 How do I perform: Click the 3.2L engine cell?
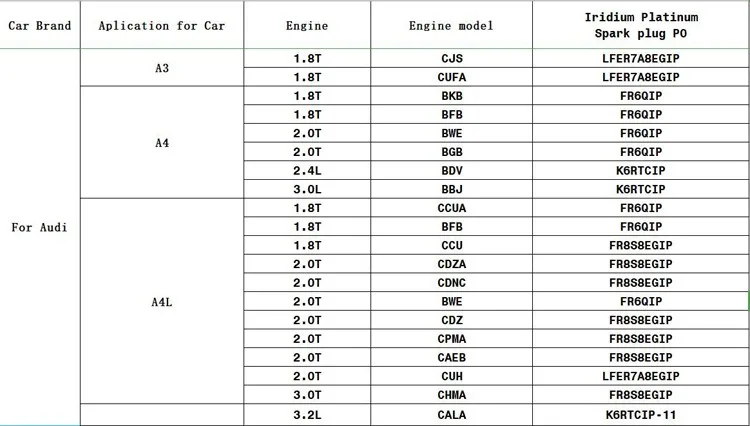pos(307,415)
